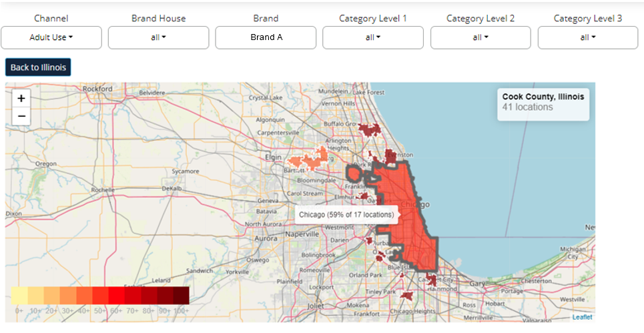Open the Category Level 1 dropdown
The height and width of the screenshot is (333, 644).
[372, 37]
